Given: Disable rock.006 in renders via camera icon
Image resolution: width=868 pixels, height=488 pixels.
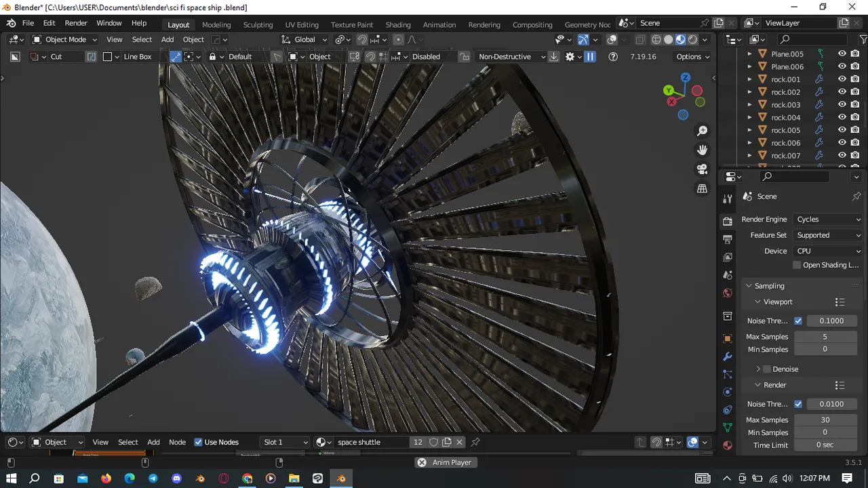Looking at the screenshot, I should pyautogui.click(x=855, y=142).
